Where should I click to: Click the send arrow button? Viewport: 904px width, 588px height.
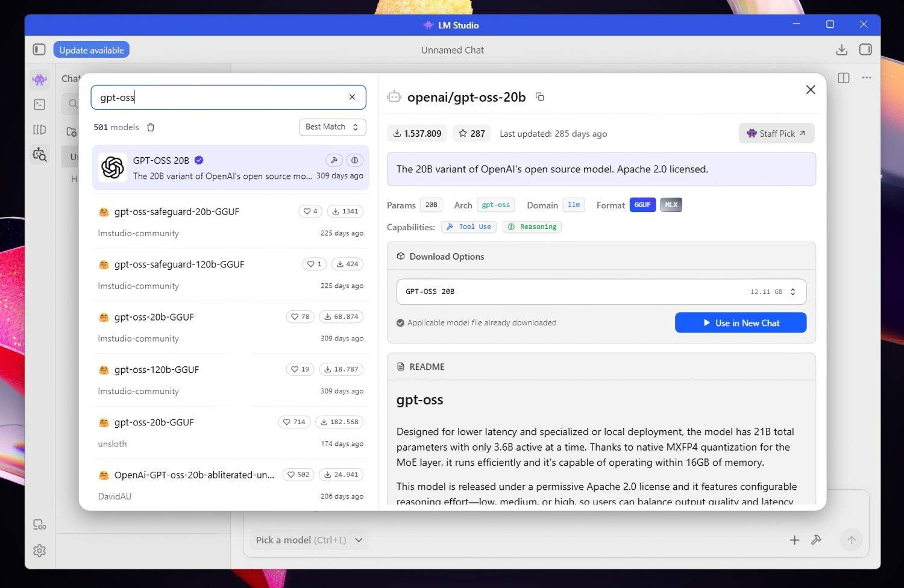(x=851, y=540)
